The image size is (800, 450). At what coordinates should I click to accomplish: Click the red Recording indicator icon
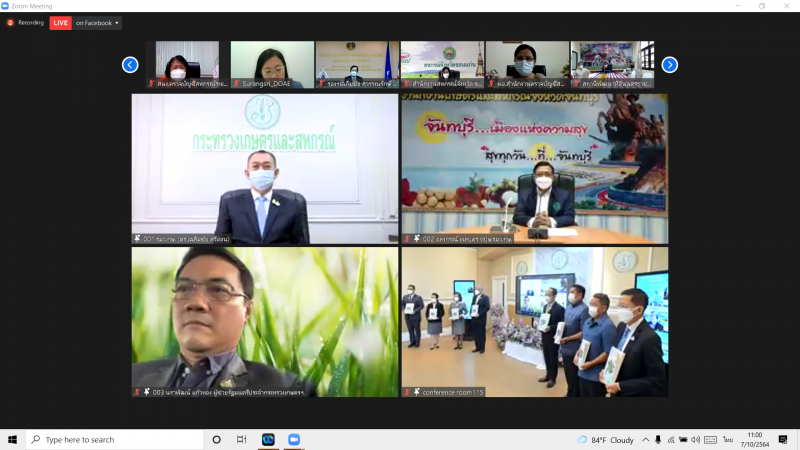coord(10,22)
